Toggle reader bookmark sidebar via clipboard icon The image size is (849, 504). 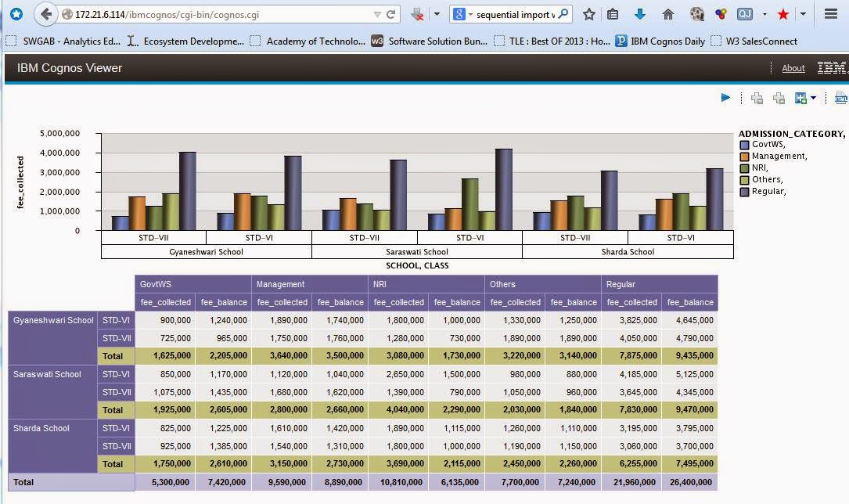pyautogui.click(x=612, y=13)
